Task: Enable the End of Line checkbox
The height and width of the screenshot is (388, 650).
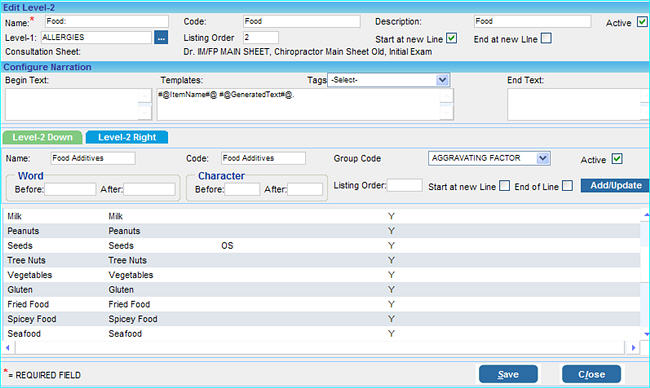Action: point(568,186)
